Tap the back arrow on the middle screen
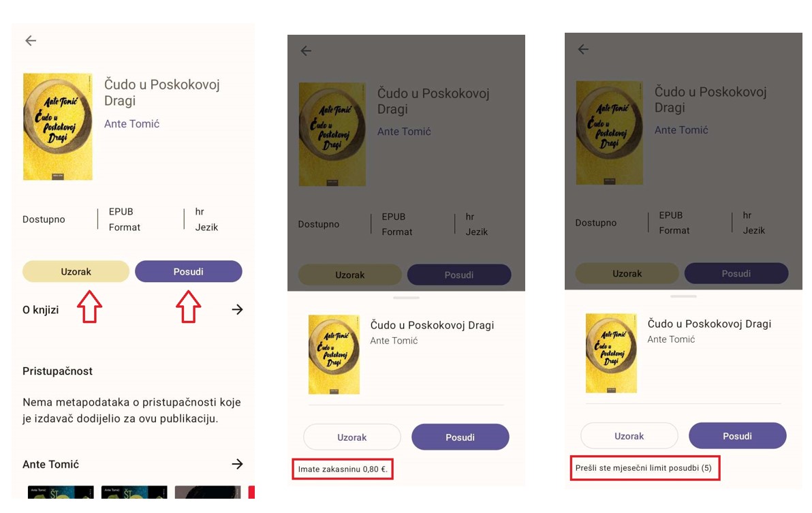 (306, 50)
